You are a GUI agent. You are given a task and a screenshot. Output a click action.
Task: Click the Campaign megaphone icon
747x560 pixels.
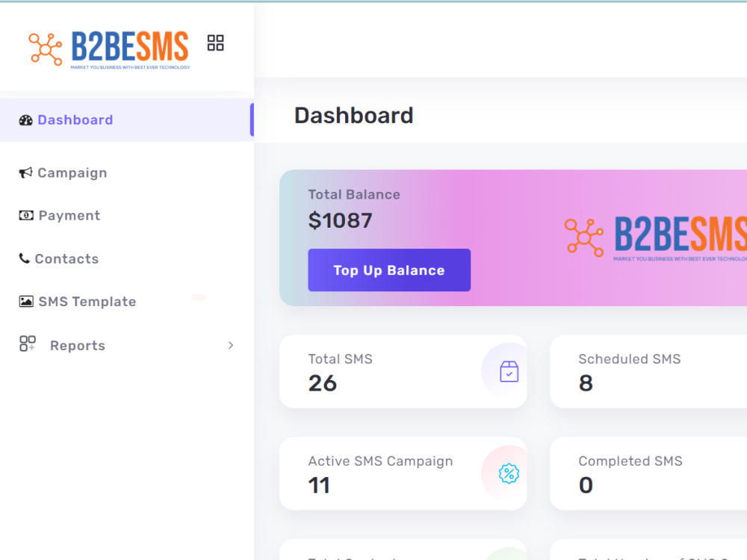coord(25,172)
